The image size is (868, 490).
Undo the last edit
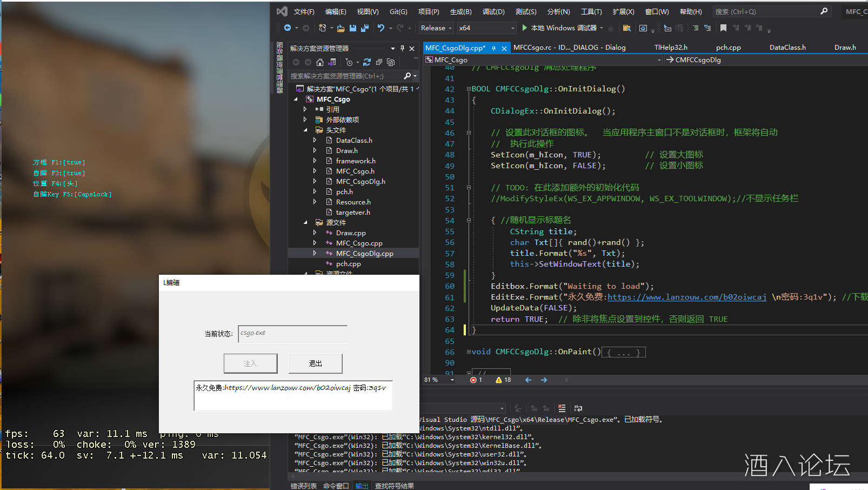(381, 28)
